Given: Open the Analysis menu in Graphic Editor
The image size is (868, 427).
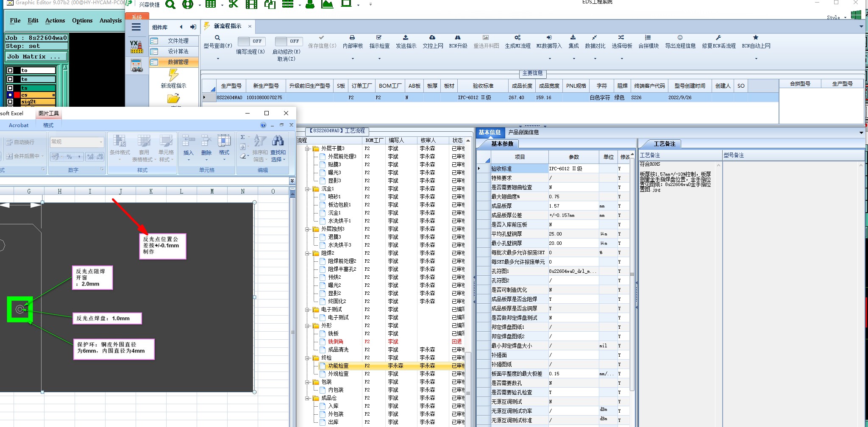Looking at the screenshot, I should click(111, 20).
